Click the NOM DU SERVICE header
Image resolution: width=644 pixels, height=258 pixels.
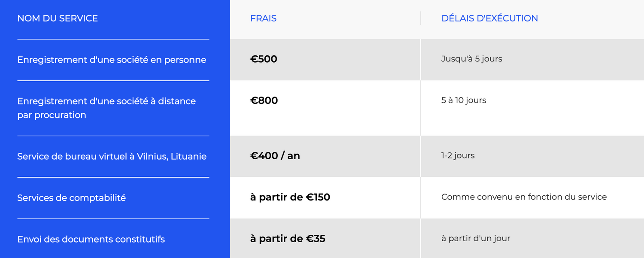coord(58,18)
